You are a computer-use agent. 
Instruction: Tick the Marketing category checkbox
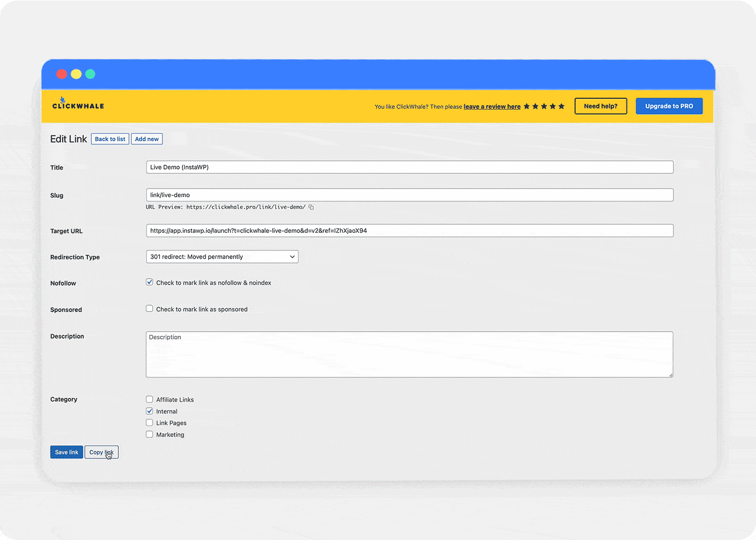point(150,434)
